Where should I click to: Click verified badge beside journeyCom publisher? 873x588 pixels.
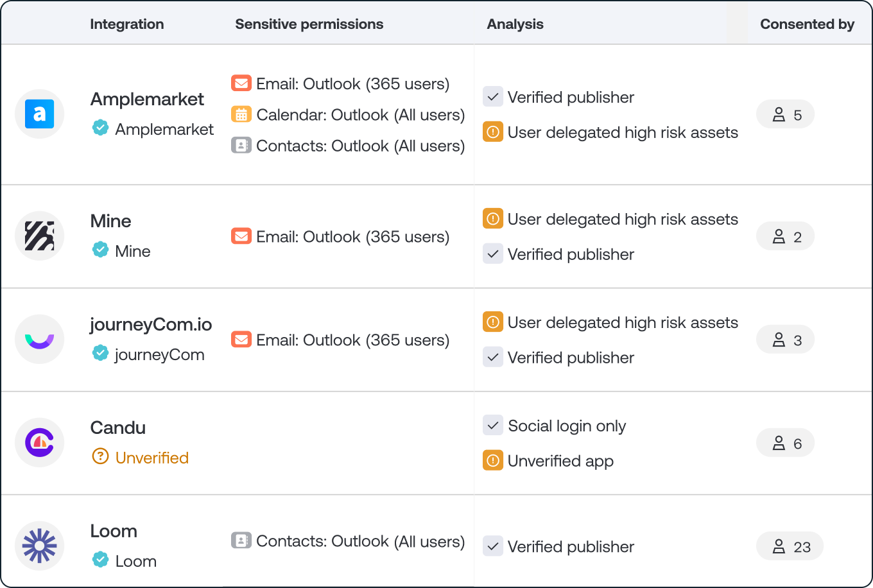pyautogui.click(x=100, y=354)
